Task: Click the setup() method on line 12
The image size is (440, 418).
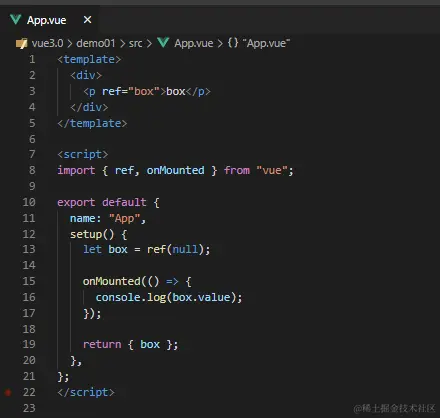Action: [x=92, y=234]
